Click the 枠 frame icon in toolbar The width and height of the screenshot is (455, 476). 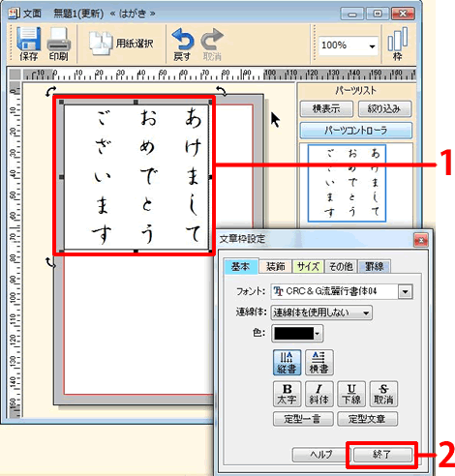coord(398,44)
